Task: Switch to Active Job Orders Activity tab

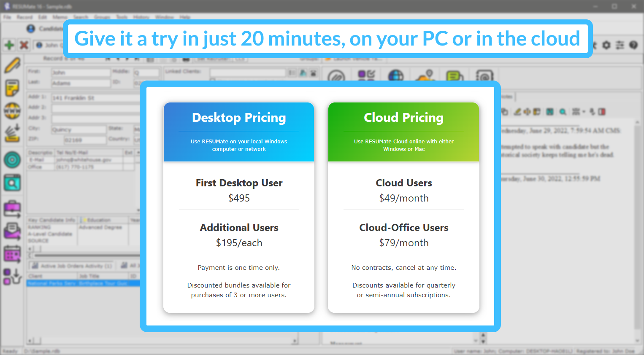Action: point(72,266)
